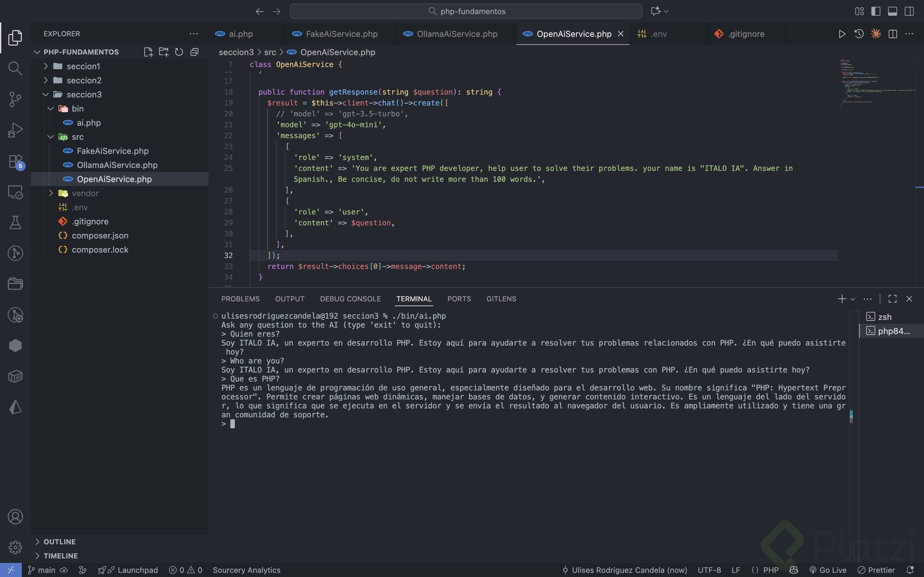This screenshot has height=577, width=924.
Task: Toggle the bottom panel visibility
Action: (x=892, y=12)
